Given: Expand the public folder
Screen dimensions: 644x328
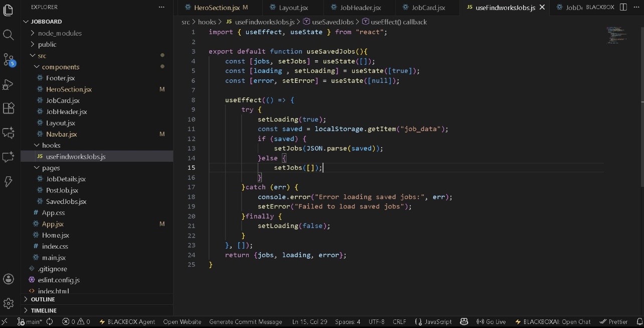Looking at the screenshot, I should (96, 44).
